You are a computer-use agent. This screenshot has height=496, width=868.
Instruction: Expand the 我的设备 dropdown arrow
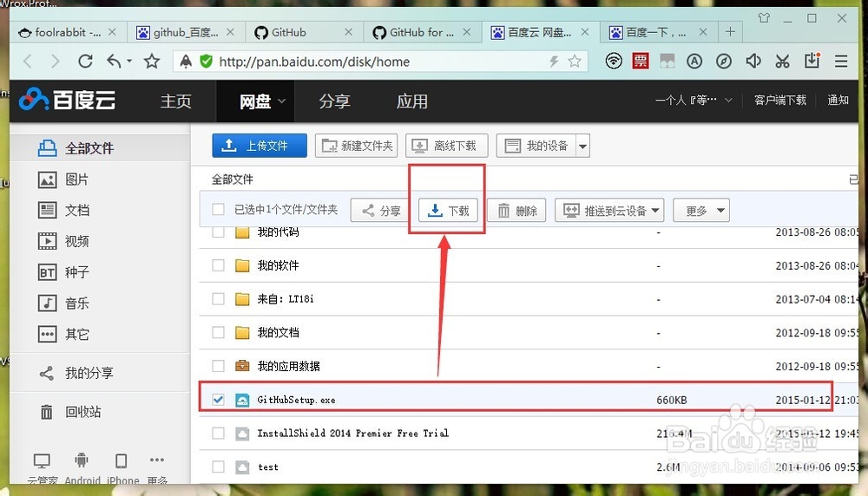coord(582,146)
